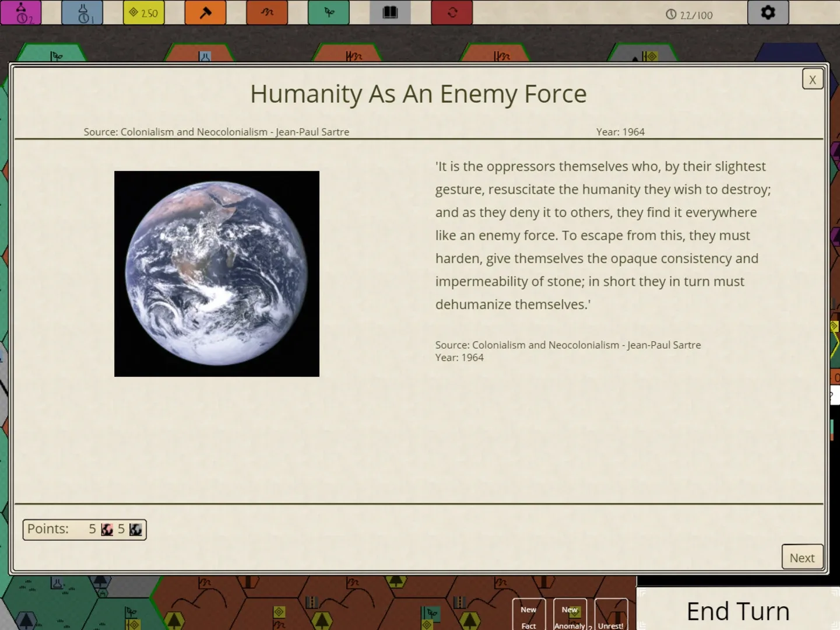Click the Points box in the dialog
This screenshot has height=630, width=840.
pos(85,530)
